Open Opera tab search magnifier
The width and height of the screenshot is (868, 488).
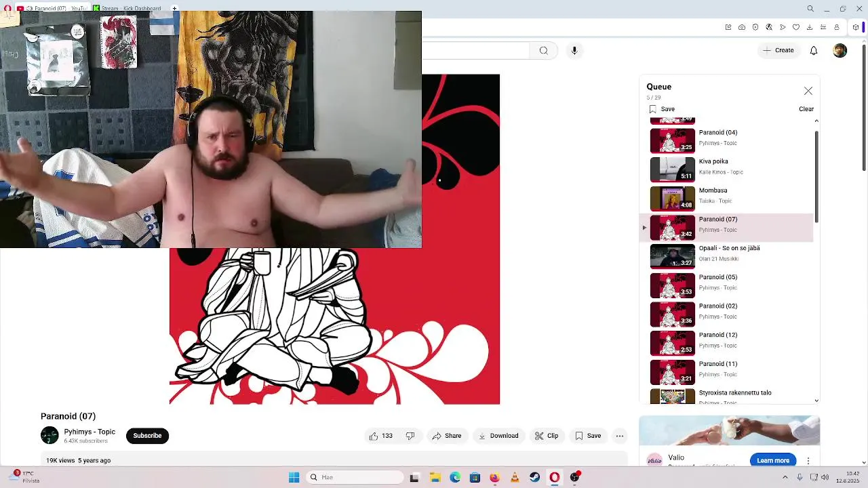tap(810, 8)
